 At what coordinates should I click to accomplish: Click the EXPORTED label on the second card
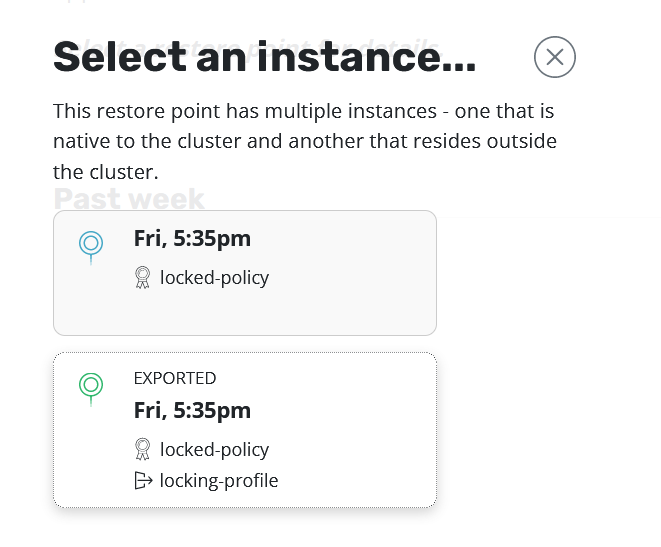tap(175, 378)
